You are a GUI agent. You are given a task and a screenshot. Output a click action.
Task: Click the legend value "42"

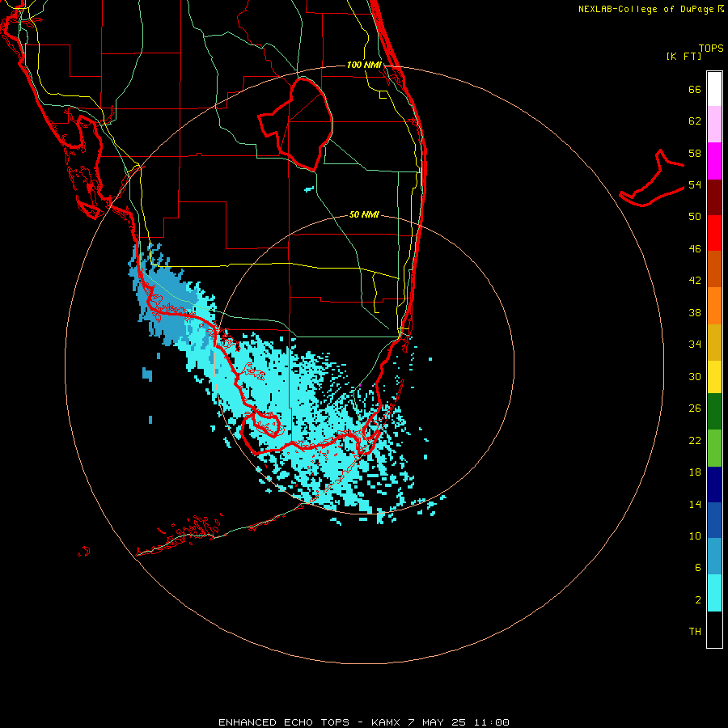pos(695,281)
